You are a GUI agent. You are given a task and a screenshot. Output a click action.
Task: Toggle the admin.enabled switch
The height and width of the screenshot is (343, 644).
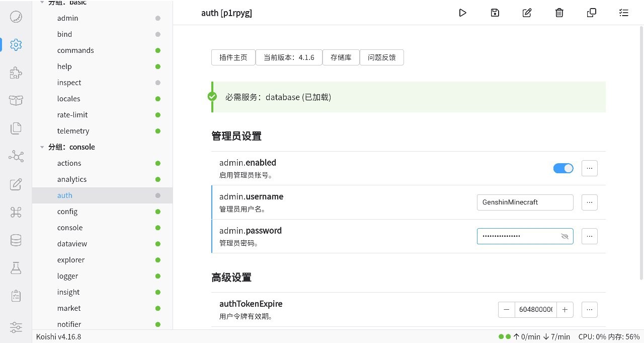coord(563,168)
